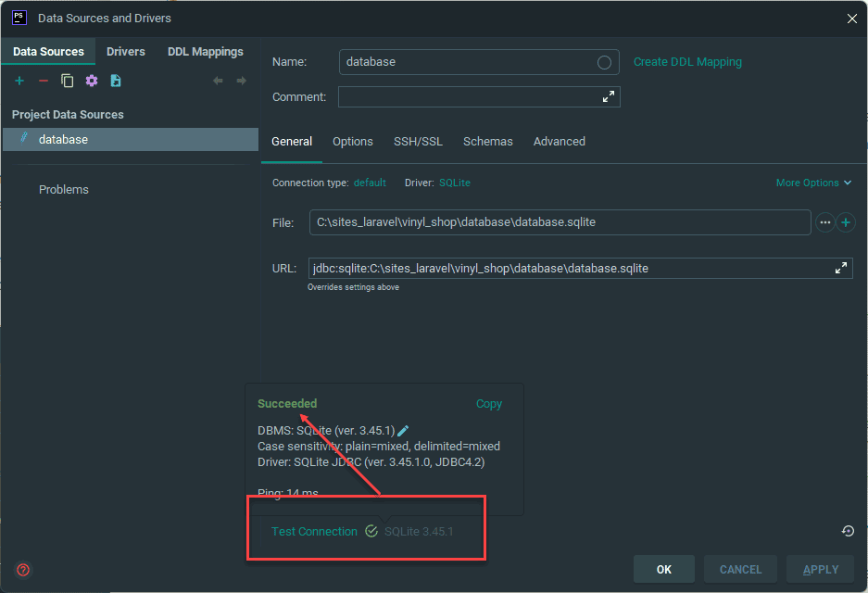Edit the DBMS version with pencil icon
The width and height of the screenshot is (868, 593).
(x=403, y=431)
